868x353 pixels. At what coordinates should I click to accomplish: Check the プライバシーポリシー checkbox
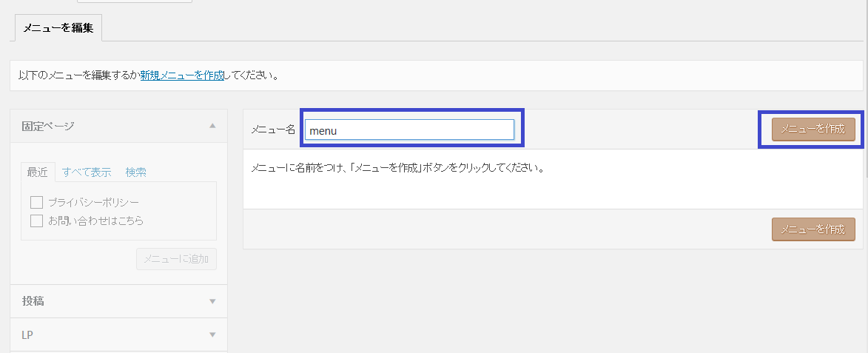(x=36, y=202)
